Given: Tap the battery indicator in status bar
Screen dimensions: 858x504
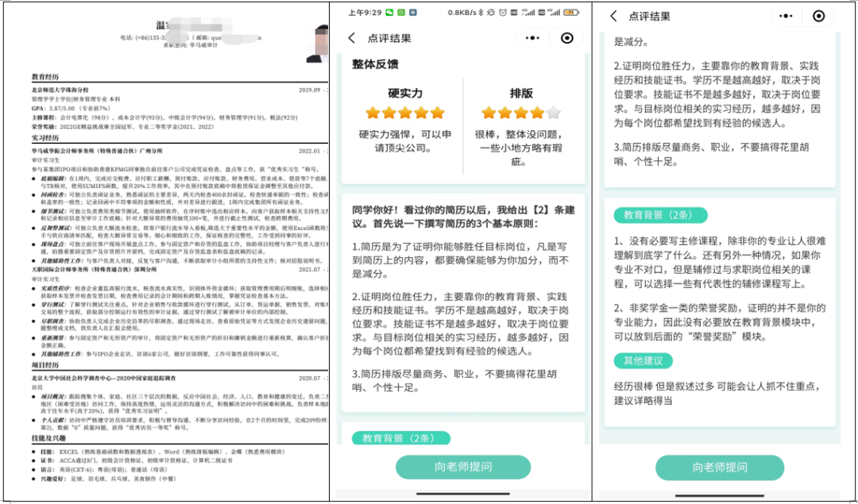Looking at the screenshot, I should coord(570,13).
